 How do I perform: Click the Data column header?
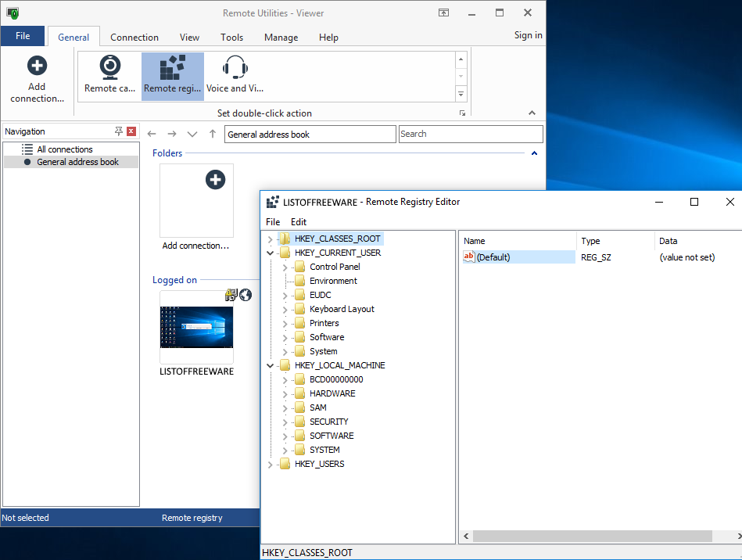point(698,240)
